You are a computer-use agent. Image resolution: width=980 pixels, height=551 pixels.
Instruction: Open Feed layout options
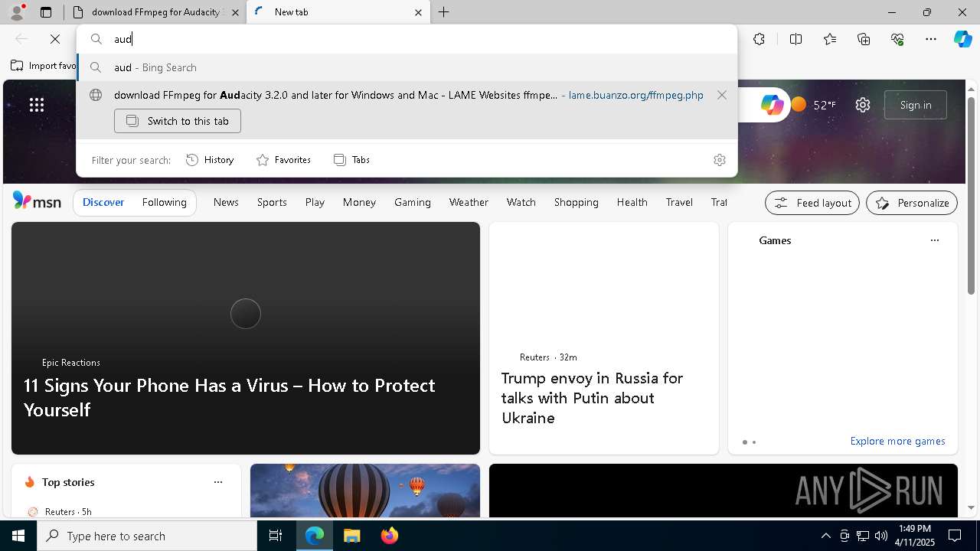812,203
